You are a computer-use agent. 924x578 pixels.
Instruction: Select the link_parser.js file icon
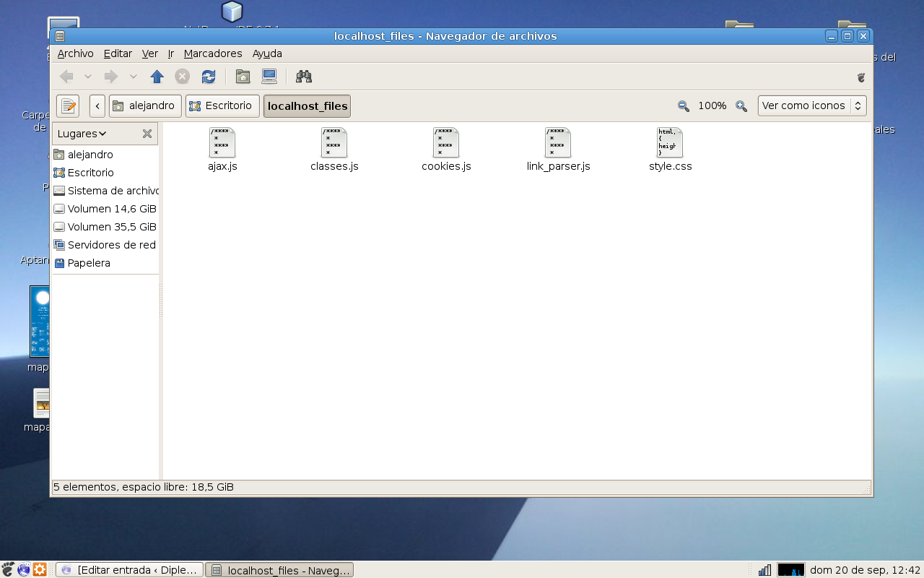(558, 142)
